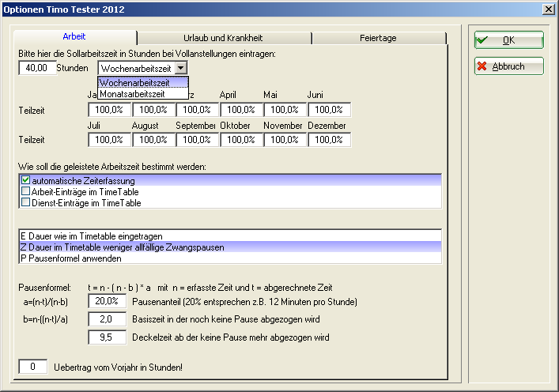The width and height of the screenshot is (559, 392).
Task: Click the Teilzeit field under Juli
Action: 109,140
